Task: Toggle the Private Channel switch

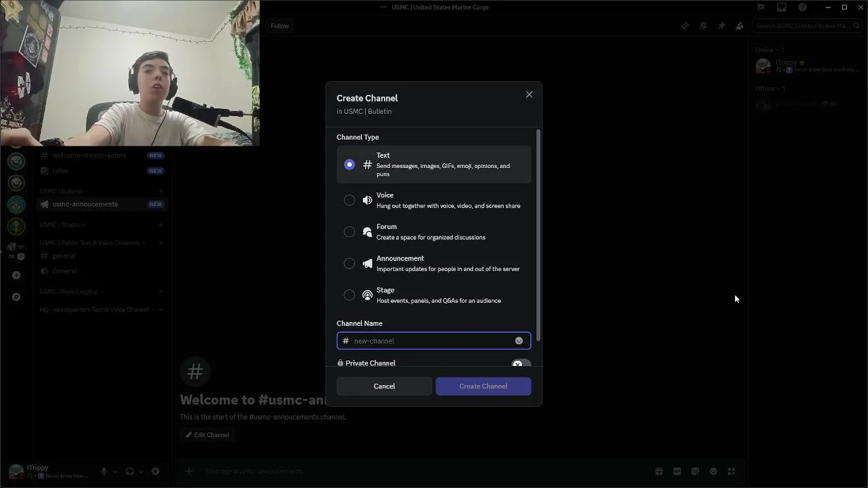Action: coord(520,364)
